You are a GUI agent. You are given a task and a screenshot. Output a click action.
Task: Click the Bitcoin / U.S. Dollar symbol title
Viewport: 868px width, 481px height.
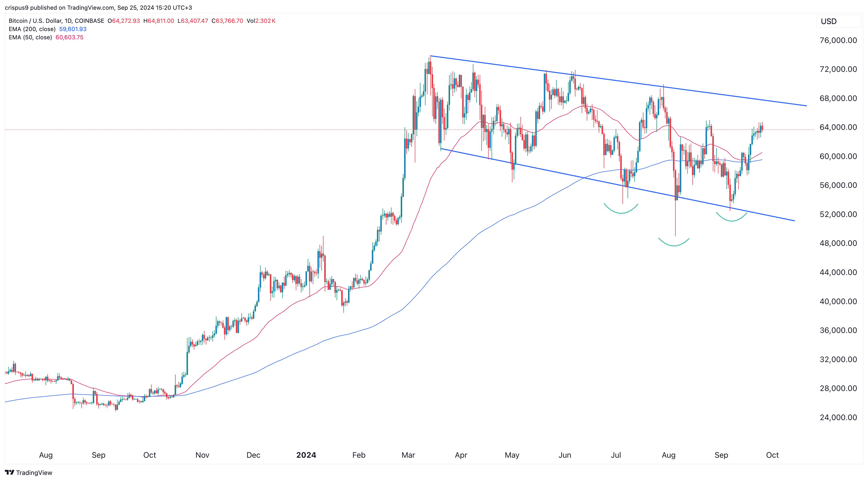click(56, 21)
